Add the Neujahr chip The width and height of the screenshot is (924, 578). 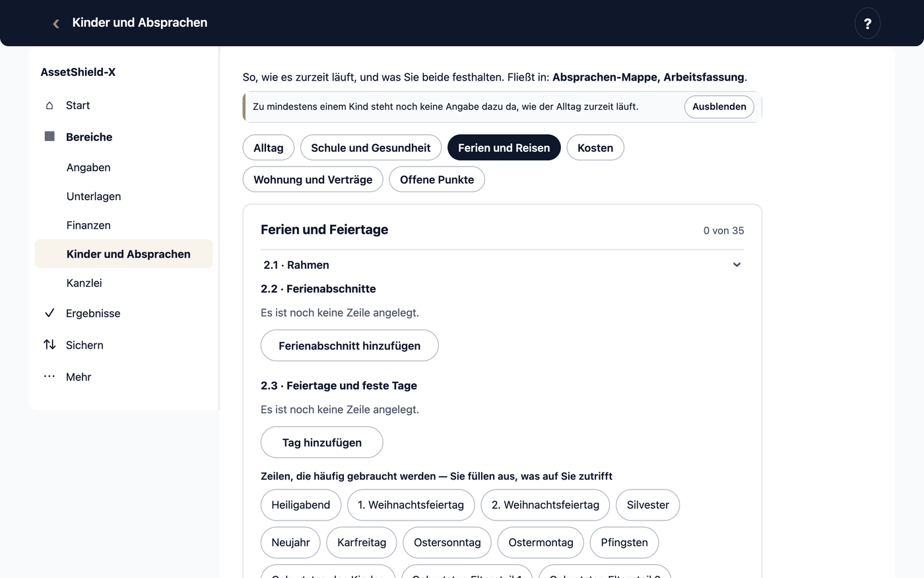click(x=290, y=543)
